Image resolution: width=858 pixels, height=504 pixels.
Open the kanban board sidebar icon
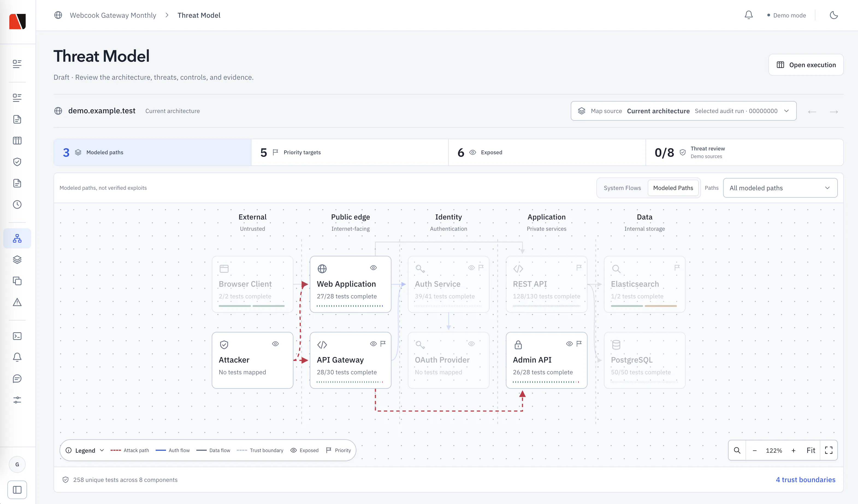tap(17, 141)
